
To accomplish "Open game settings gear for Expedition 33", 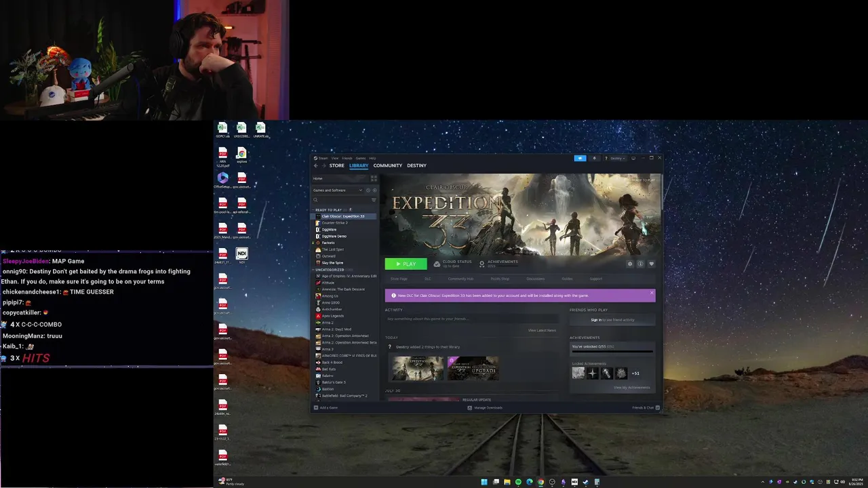I will pos(630,264).
